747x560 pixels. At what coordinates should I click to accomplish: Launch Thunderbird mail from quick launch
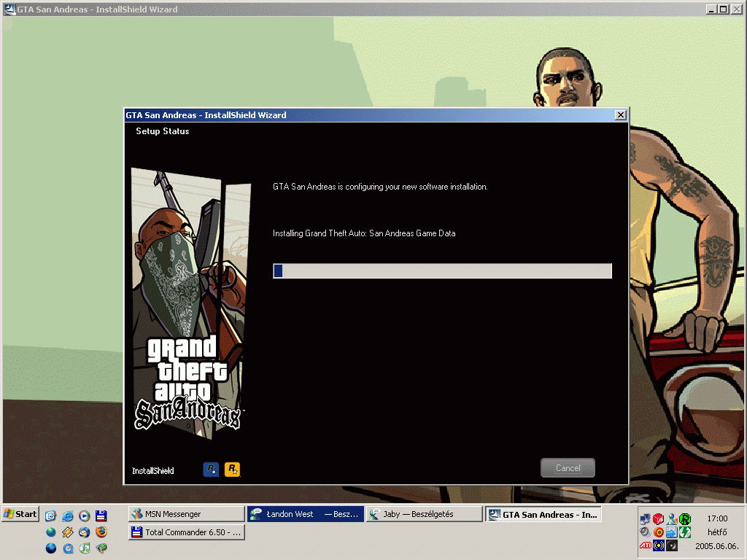coord(85,532)
